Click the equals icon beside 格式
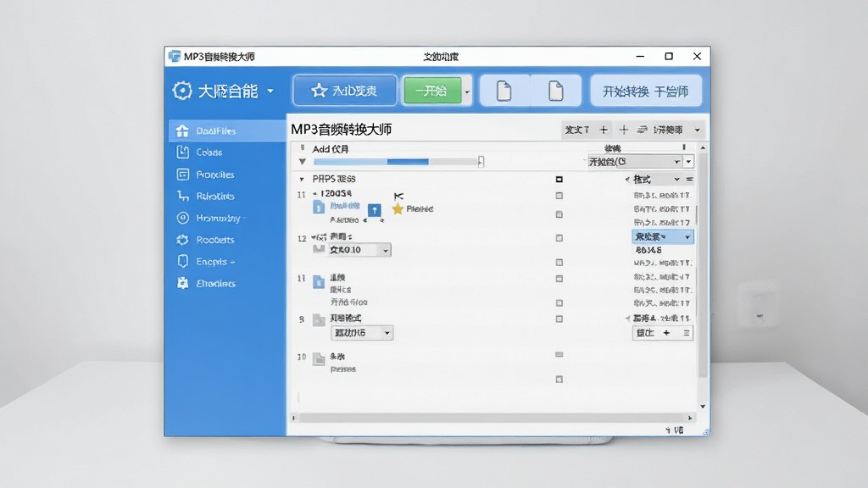The width and height of the screenshot is (868, 488). tap(689, 180)
